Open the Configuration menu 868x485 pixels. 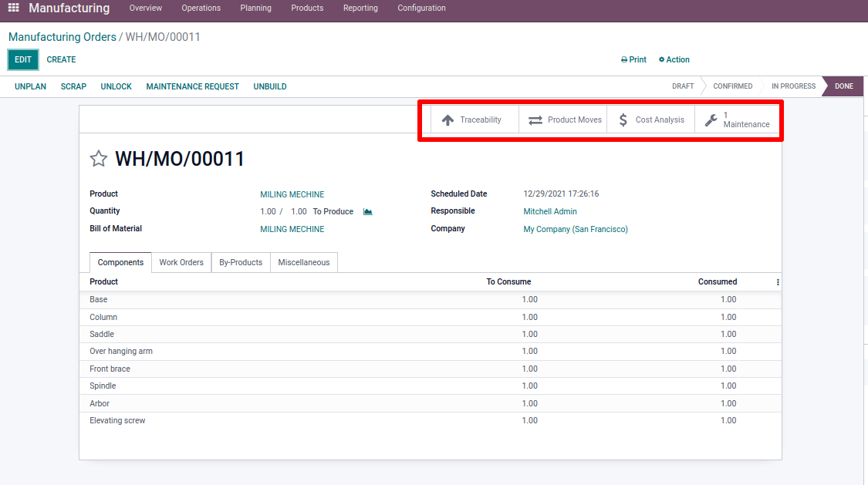[x=421, y=8]
